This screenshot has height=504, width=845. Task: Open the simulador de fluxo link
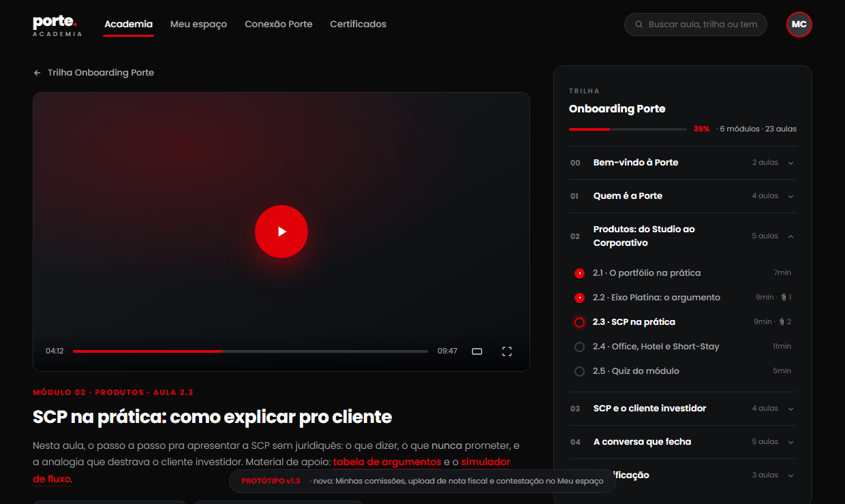(x=485, y=462)
